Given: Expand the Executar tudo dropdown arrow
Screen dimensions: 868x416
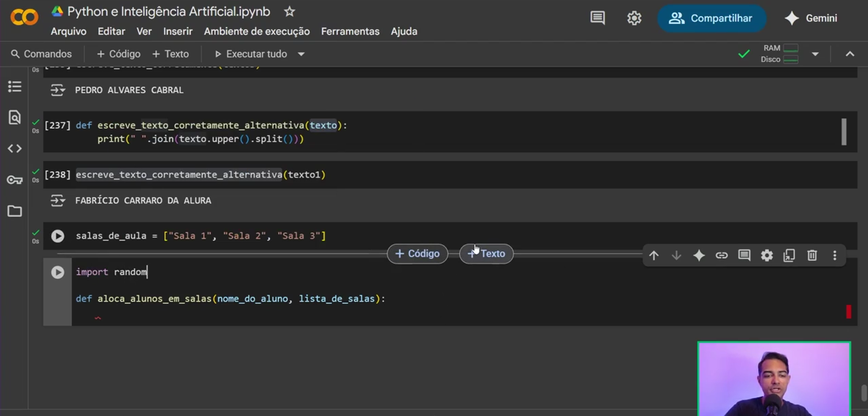Looking at the screenshot, I should [301, 54].
